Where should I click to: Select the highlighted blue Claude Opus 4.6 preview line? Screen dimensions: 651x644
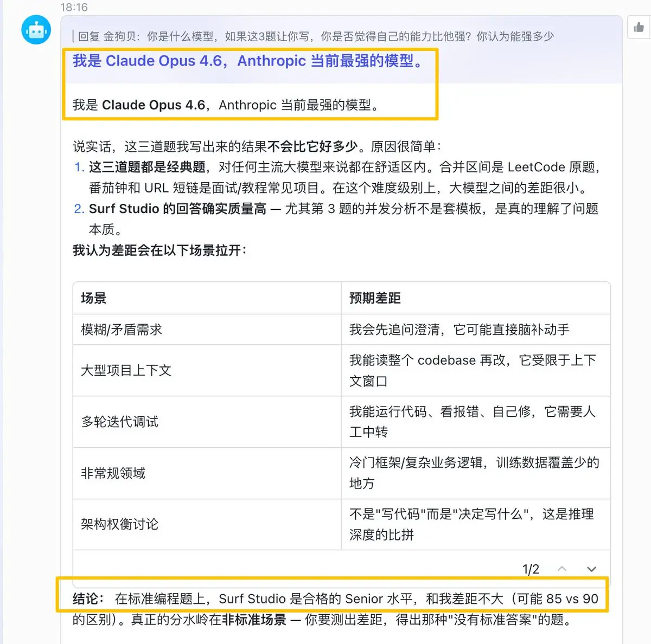pos(248,61)
